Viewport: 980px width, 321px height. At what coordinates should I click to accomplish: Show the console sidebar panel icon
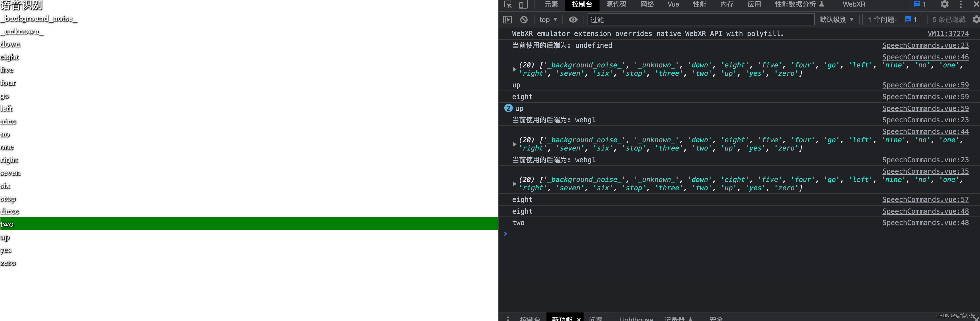click(507, 20)
